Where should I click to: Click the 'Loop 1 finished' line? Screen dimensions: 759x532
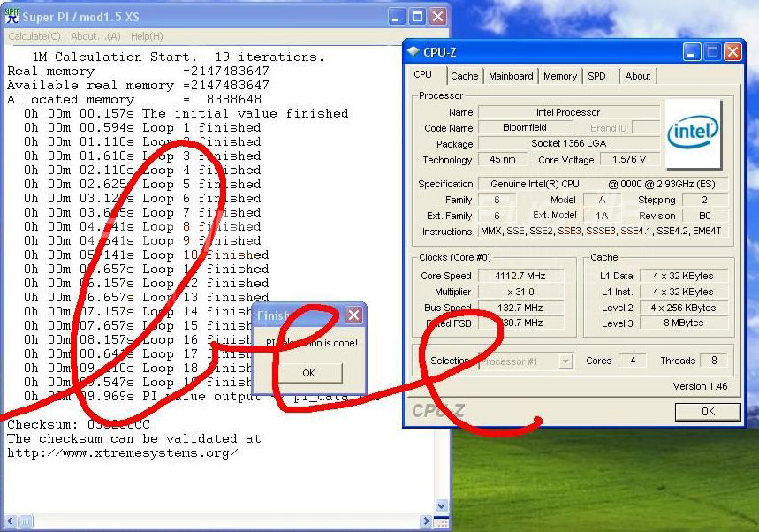click(x=142, y=128)
